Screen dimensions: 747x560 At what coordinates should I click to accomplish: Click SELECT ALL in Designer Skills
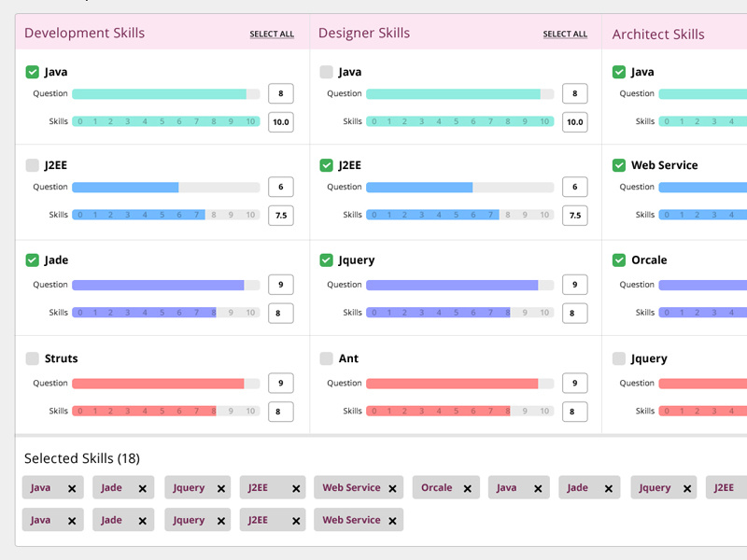[x=565, y=34]
